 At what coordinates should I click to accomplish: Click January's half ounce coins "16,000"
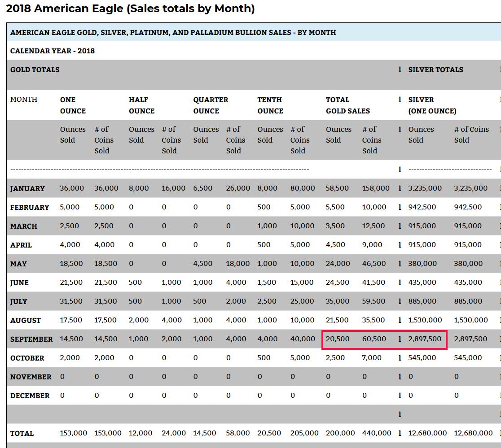pos(173,188)
